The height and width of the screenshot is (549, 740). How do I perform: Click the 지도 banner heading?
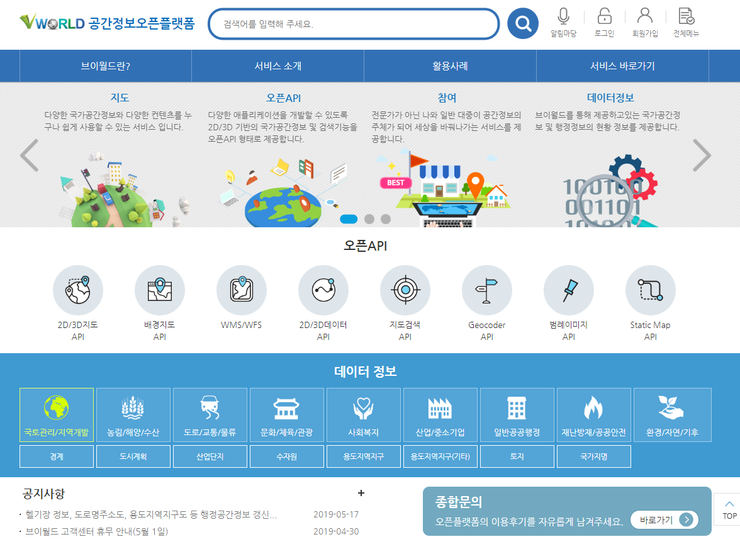[x=119, y=98]
